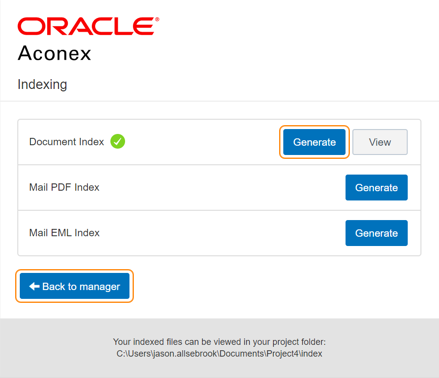Viewport: 439px width, 378px height.
Task: Click the 'Your indexed files can be viewed' note
Action: click(219, 342)
